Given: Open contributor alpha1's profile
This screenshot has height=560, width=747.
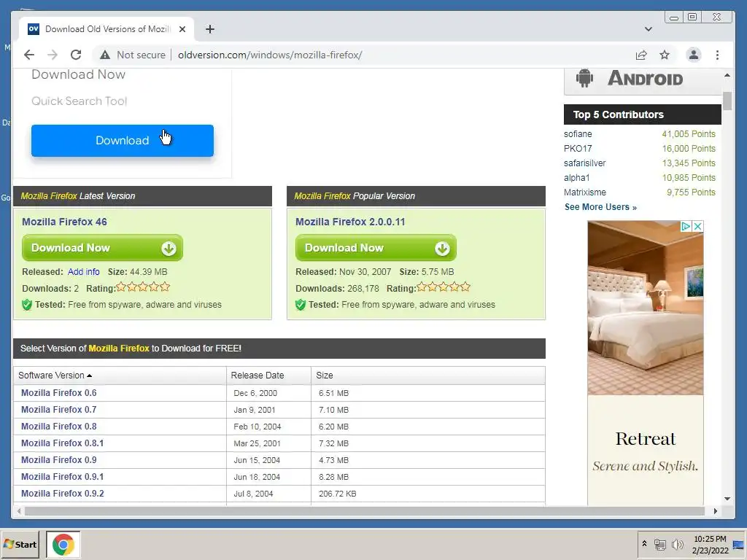Looking at the screenshot, I should [x=577, y=178].
